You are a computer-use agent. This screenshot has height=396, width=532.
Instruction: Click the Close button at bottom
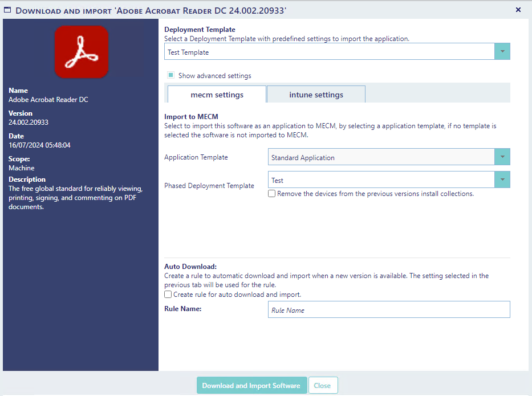(323, 386)
